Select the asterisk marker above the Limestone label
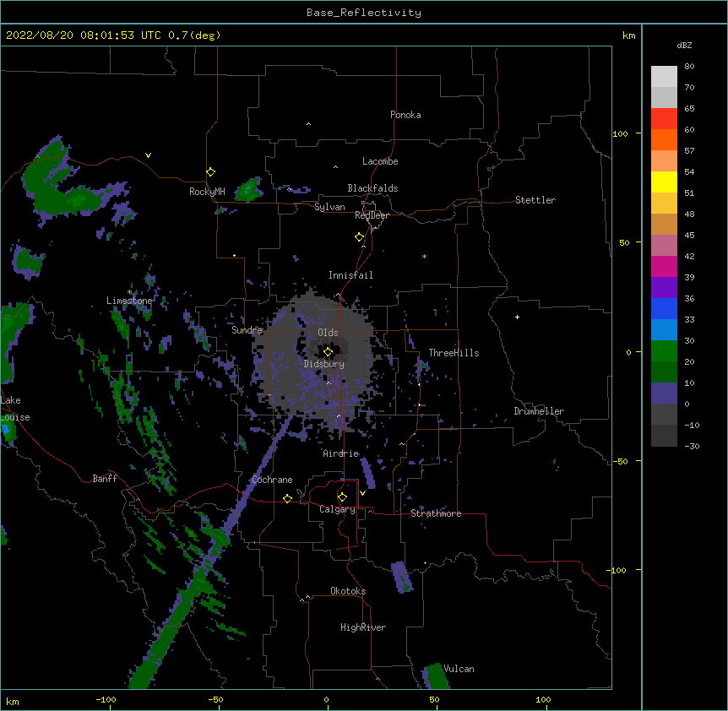 [129, 292]
